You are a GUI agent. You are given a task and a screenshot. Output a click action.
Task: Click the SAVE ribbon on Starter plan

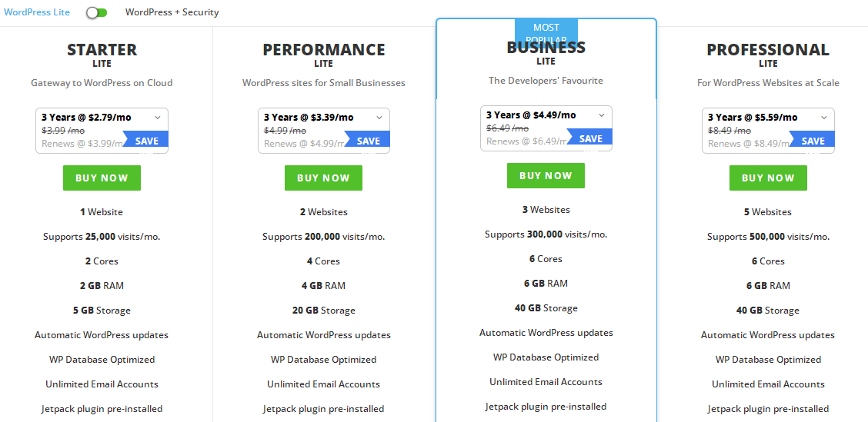click(146, 141)
